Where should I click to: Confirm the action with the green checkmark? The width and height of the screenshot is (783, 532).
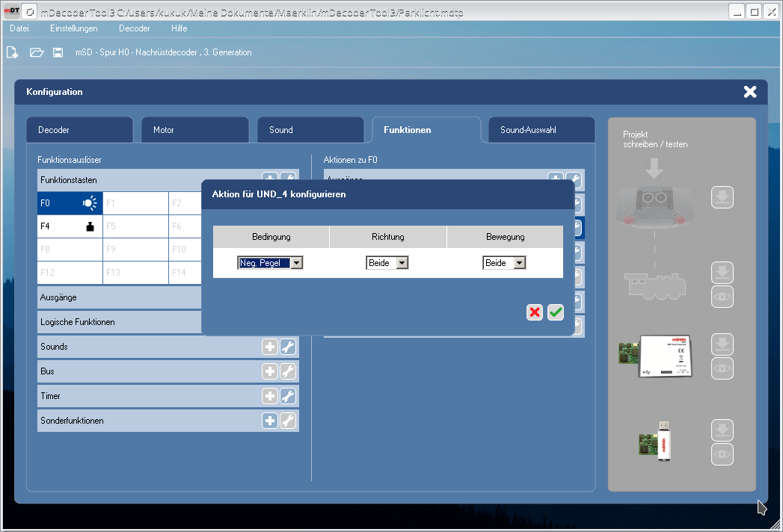coord(555,312)
